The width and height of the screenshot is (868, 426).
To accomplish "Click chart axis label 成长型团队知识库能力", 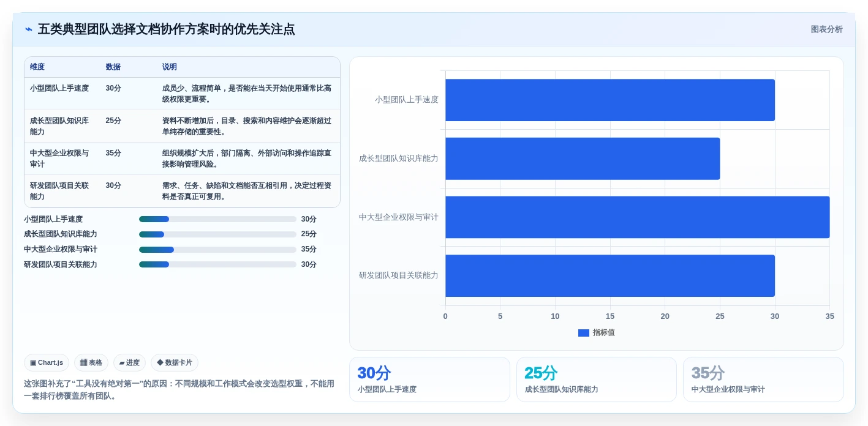I will 399,159.
